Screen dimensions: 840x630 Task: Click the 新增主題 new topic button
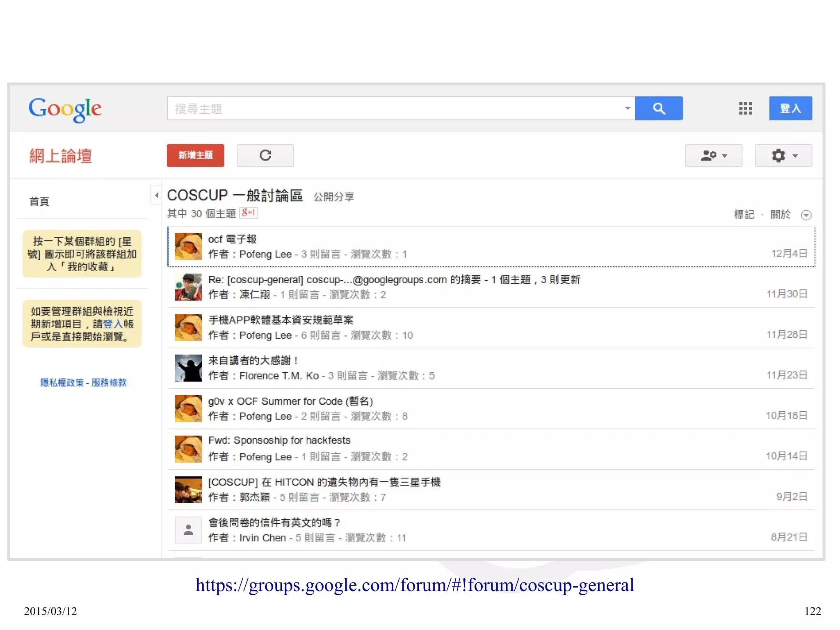pyautogui.click(x=195, y=155)
